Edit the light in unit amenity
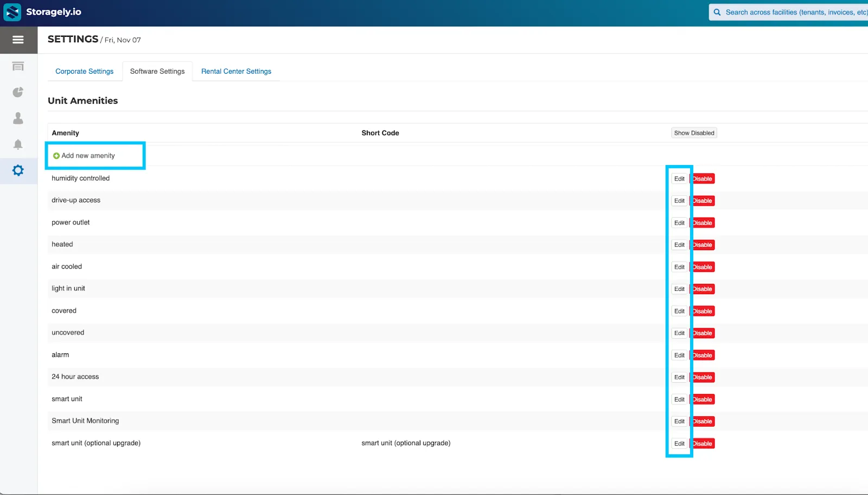 click(679, 289)
